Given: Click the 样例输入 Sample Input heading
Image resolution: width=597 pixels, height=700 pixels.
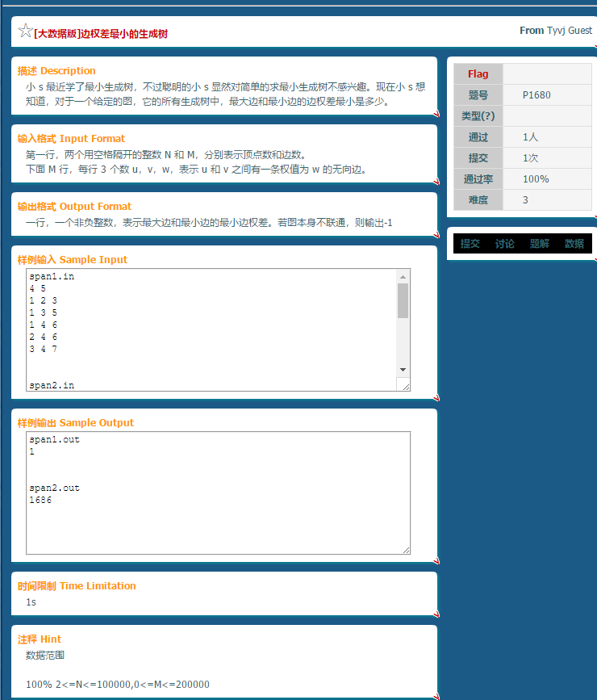Looking at the screenshot, I should [73, 260].
